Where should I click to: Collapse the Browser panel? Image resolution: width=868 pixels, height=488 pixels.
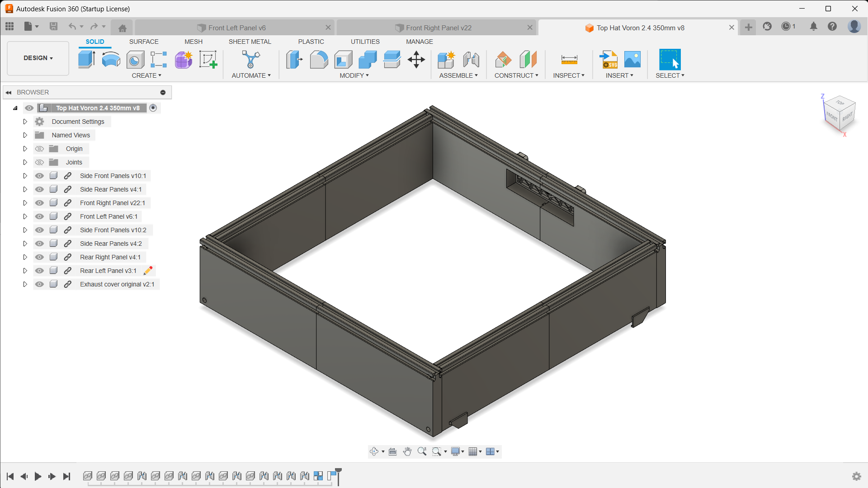coord(8,92)
